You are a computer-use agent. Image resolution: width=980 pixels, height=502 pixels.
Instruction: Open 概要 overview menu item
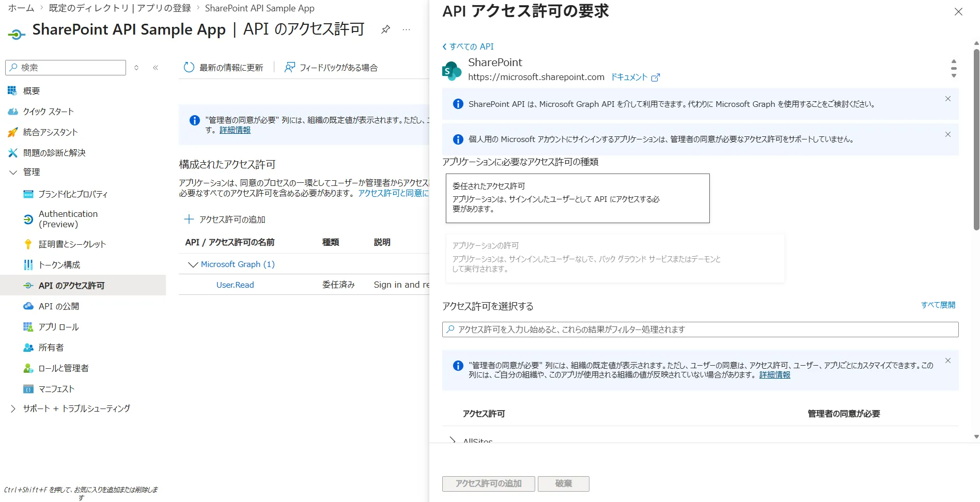pos(31,91)
